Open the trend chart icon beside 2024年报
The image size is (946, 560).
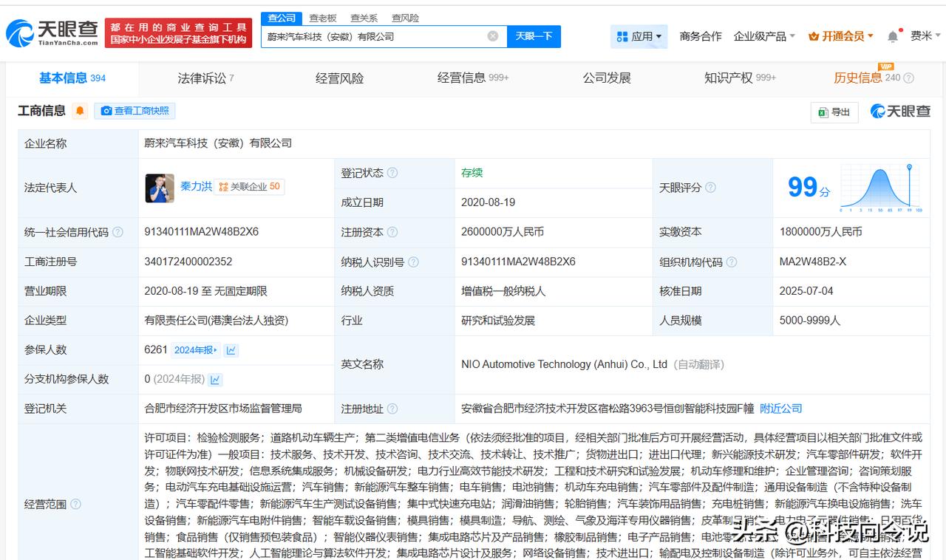tap(231, 350)
